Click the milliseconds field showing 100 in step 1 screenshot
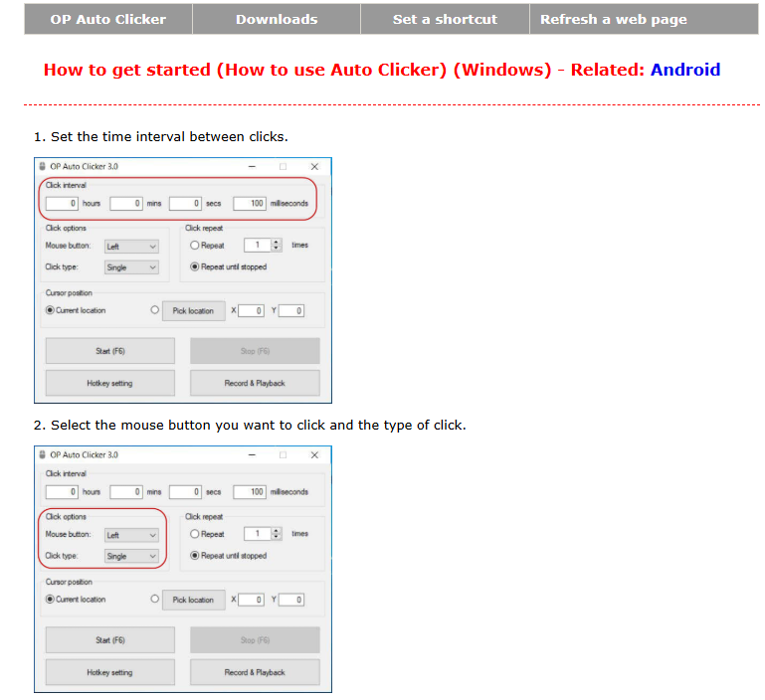 point(250,204)
